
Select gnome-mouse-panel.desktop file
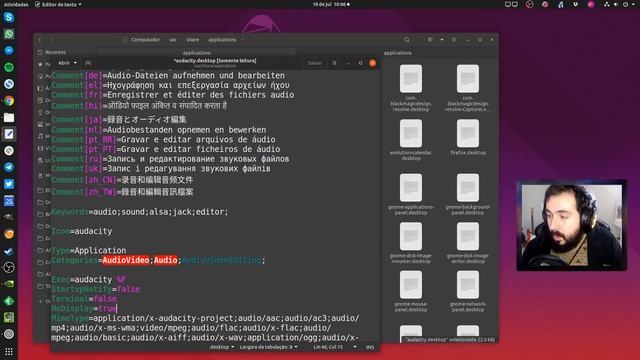pyautogui.click(x=411, y=291)
